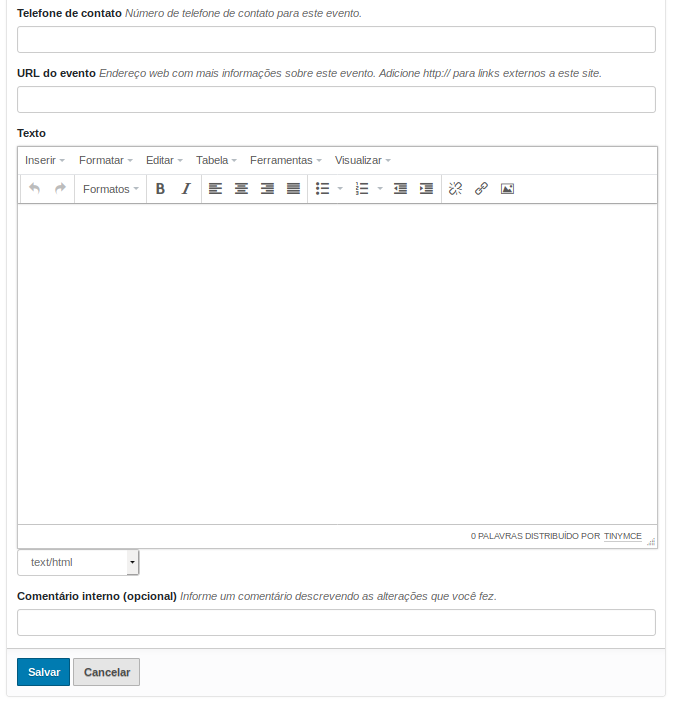Click the insert image icon
Screen dimensions: 674x713
click(x=507, y=189)
